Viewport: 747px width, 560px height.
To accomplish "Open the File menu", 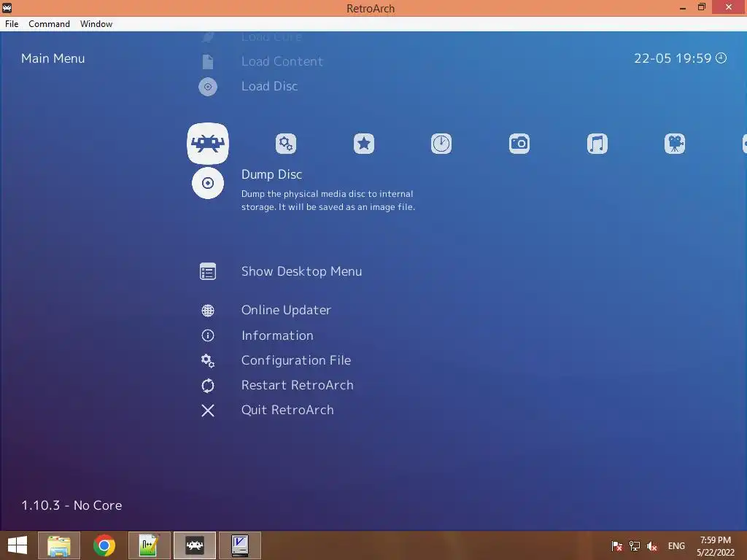I will point(12,24).
